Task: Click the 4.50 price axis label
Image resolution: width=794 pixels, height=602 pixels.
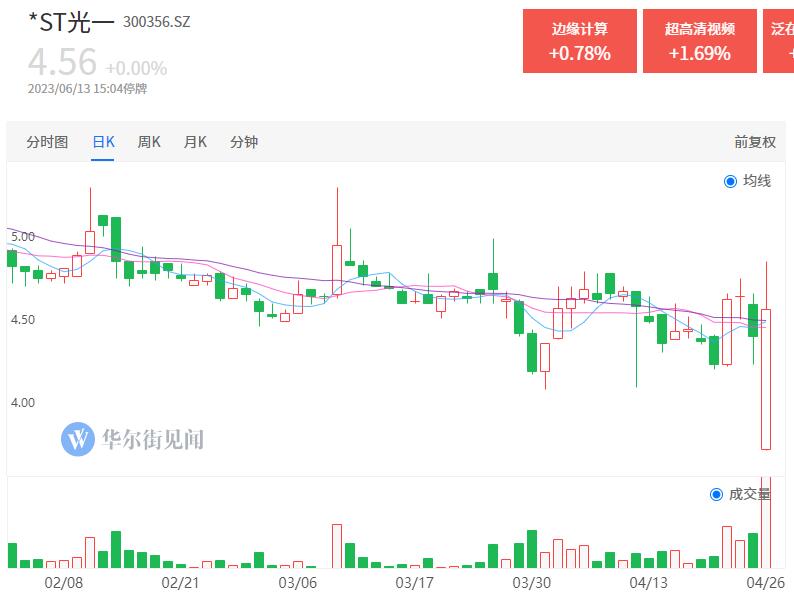Action: [x=23, y=320]
